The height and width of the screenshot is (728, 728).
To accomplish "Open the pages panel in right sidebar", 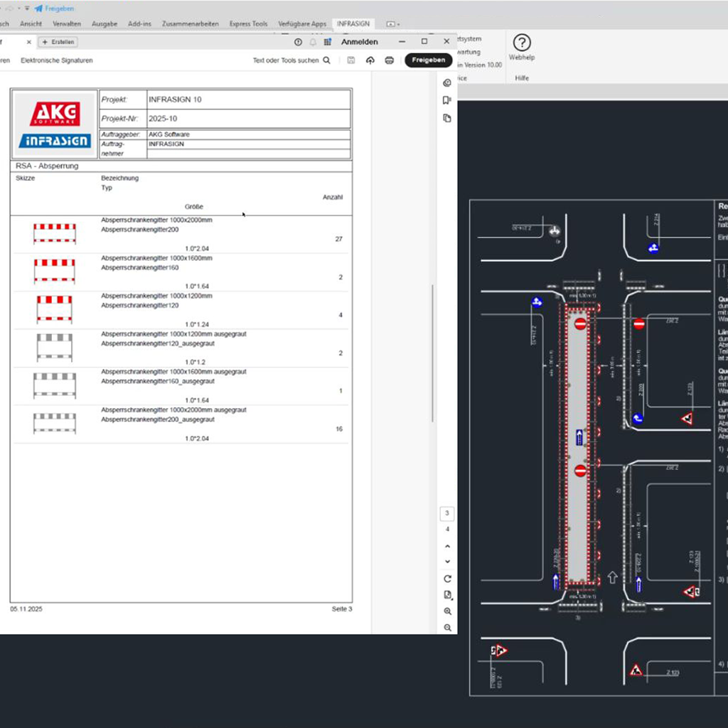I will [447, 118].
